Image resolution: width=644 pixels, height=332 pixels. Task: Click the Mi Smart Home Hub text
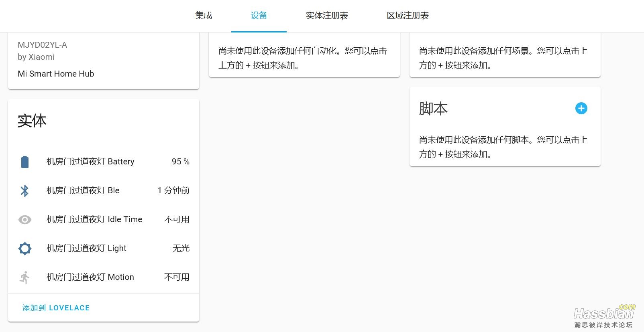click(56, 74)
